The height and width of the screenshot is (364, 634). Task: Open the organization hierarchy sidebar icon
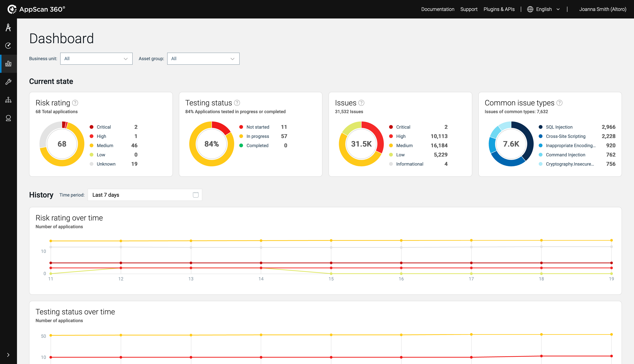pyautogui.click(x=8, y=100)
